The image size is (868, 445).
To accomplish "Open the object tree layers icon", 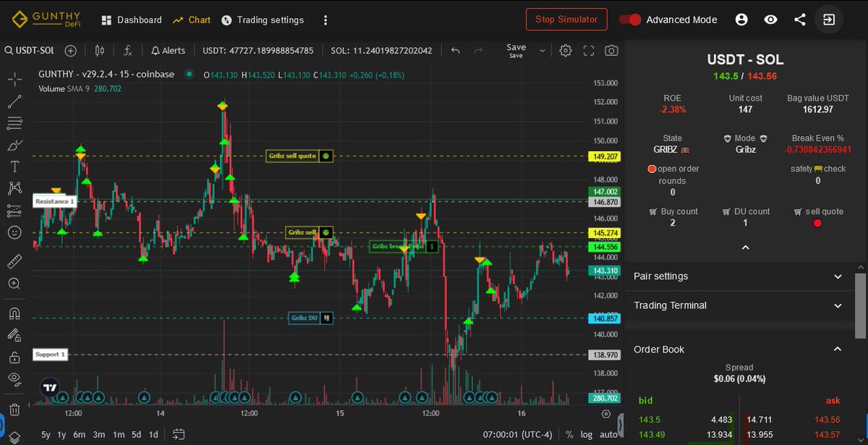I will coord(14,437).
